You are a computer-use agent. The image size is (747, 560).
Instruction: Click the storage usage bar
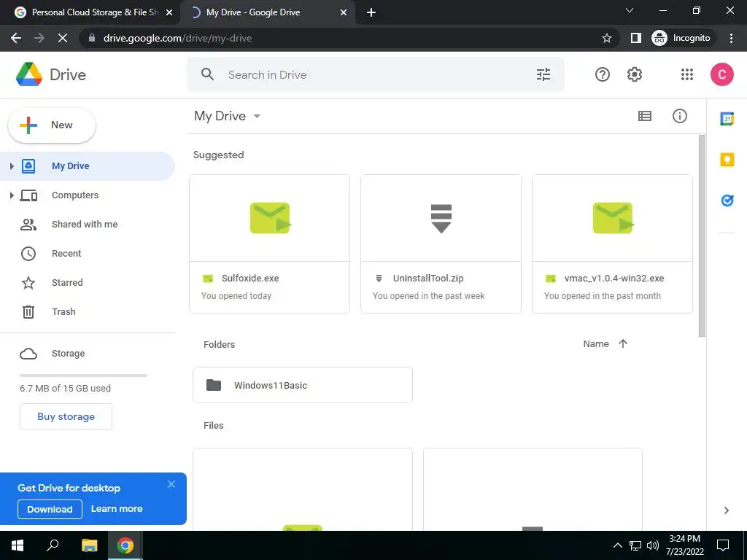[83, 376]
